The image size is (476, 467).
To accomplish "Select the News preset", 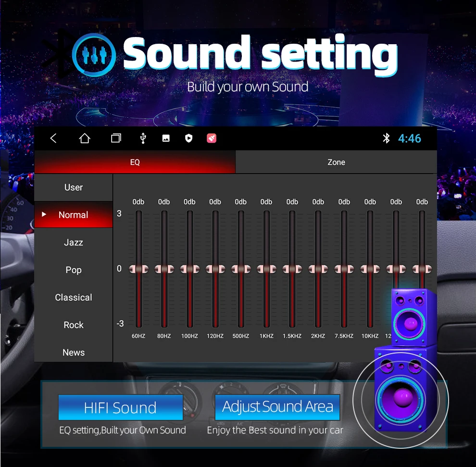I will tap(74, 352).
